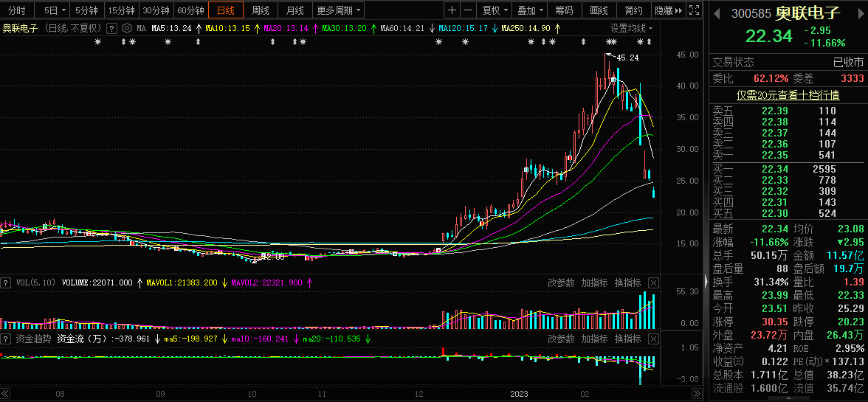Click 仅需20元查看十档行情 link

(x=788, y=94)
